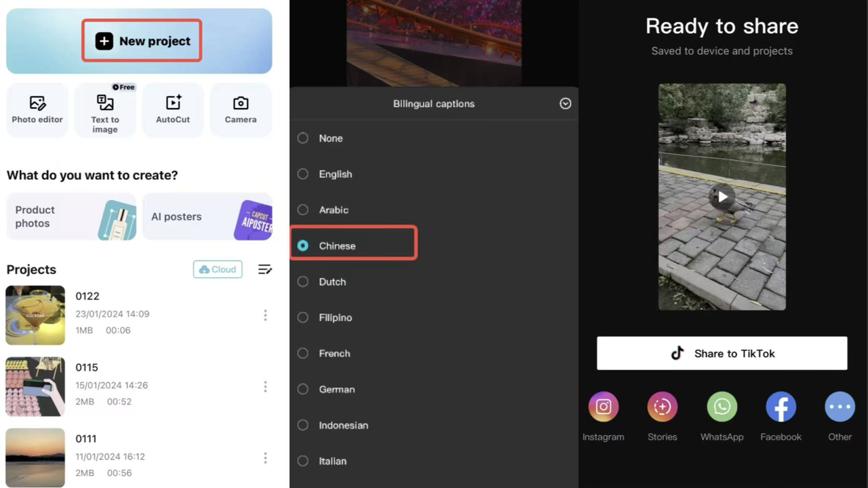Share video via WhatsApp
The image size is (868, 488).
pos(722,407)
